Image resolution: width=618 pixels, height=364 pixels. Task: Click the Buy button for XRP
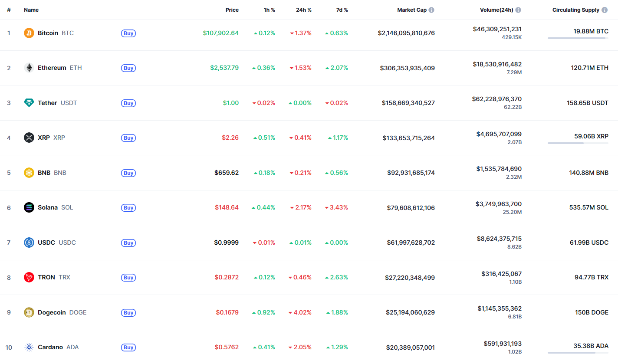click(x=128, y=138)
